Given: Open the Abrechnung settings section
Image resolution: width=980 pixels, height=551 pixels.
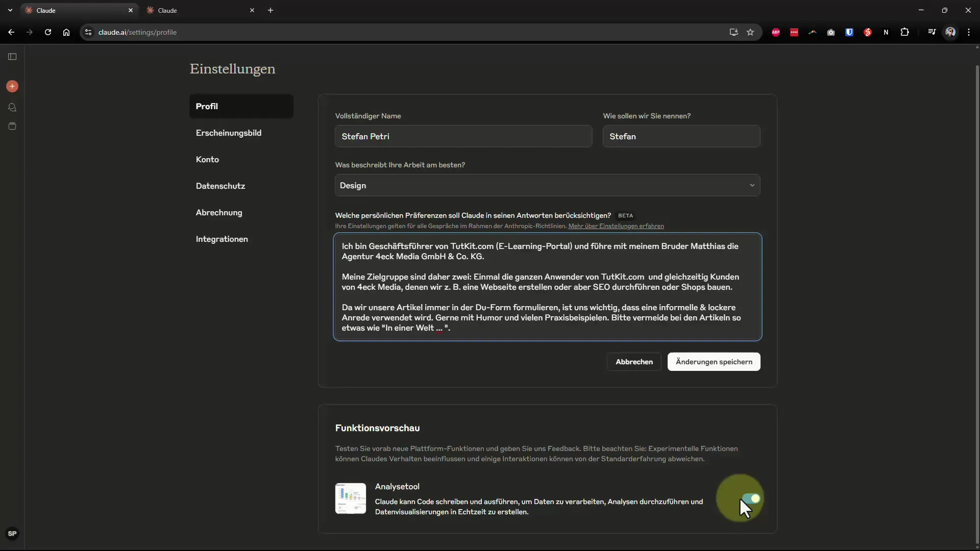Looking at the screenshot, I should (x=241, y=212).
